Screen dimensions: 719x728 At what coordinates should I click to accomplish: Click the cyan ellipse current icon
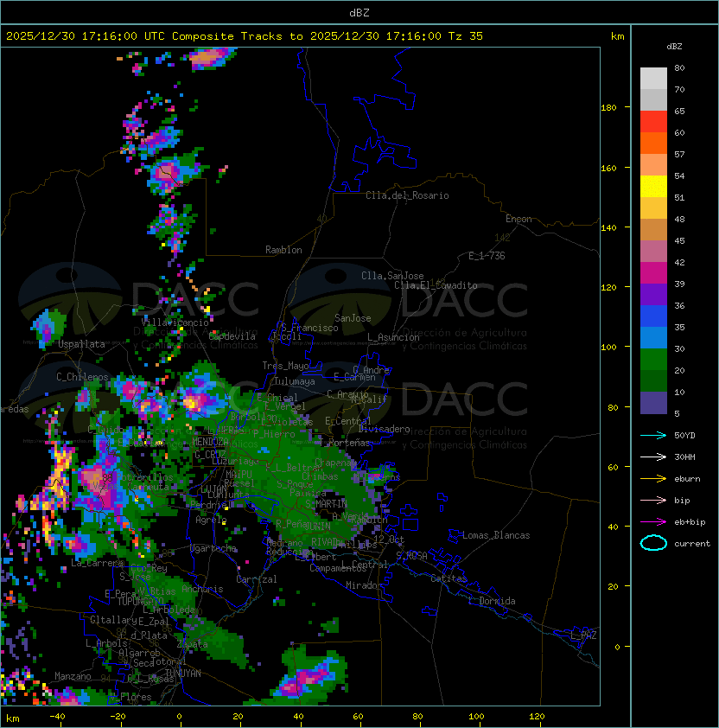[x=653, y=543]
